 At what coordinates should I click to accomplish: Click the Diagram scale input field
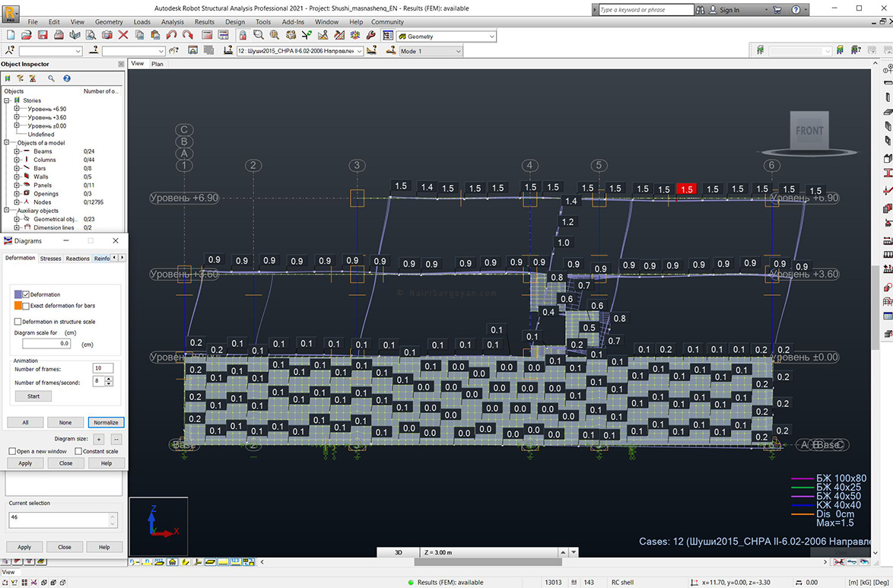click(x=46, y=344)
